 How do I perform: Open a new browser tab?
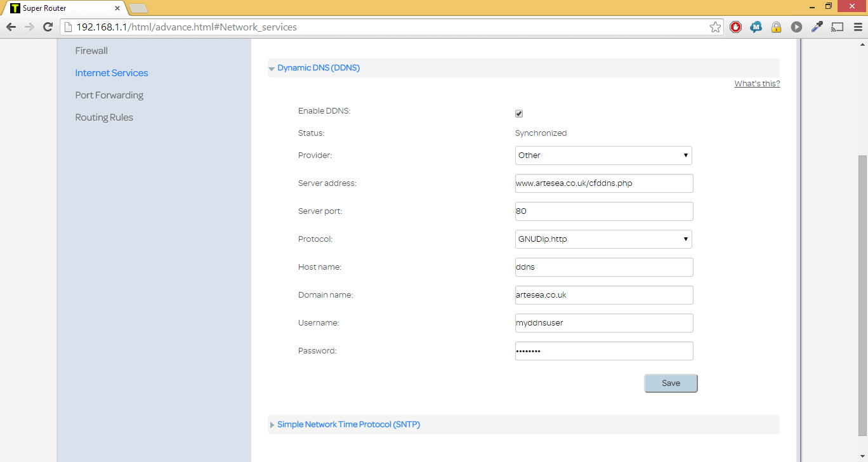tap(138, 8)
